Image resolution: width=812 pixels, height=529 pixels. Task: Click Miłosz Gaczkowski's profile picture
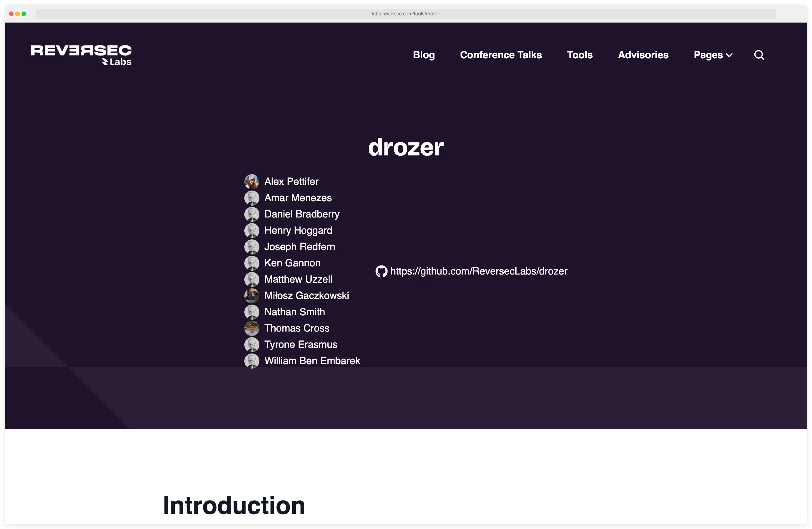click(252, 296)
